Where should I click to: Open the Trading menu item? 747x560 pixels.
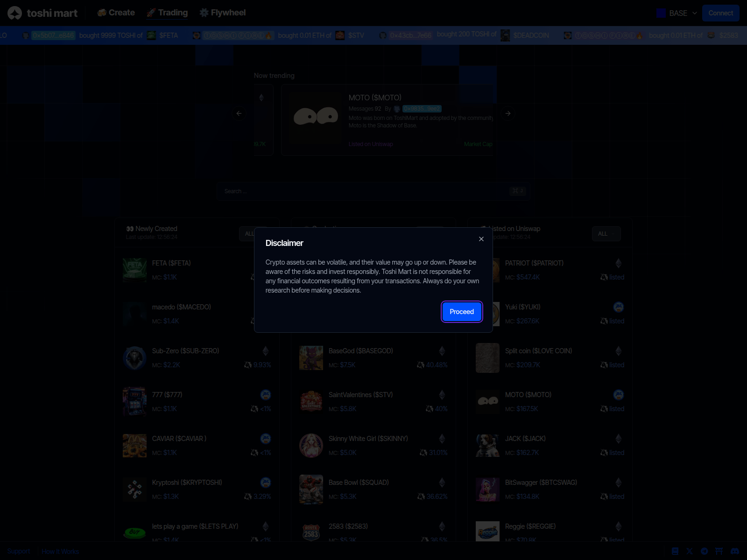(167, 13)
